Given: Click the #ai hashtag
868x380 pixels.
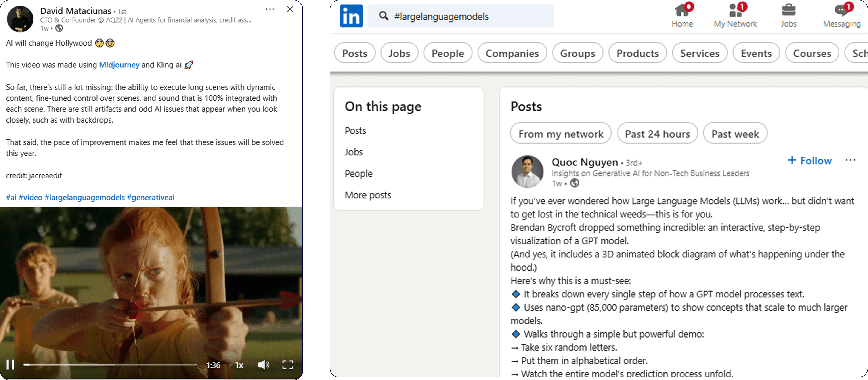Looking at the screenshot, I should (x=11, y=197).
